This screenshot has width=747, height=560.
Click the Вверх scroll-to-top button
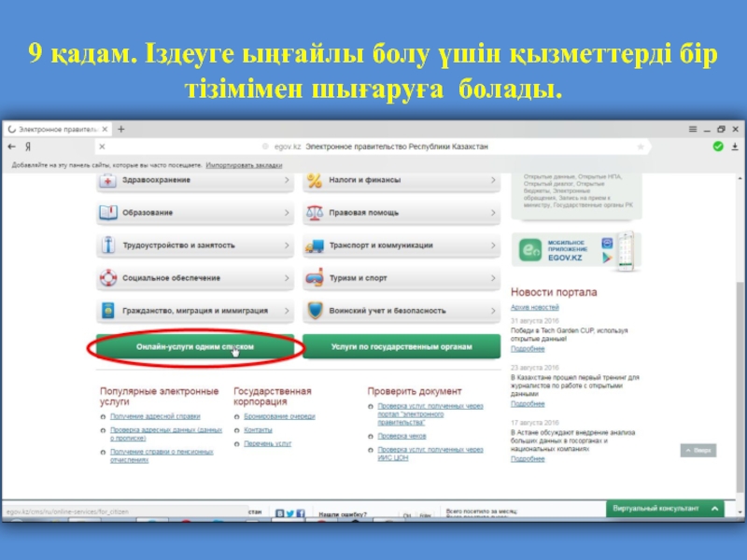[698, 450]
